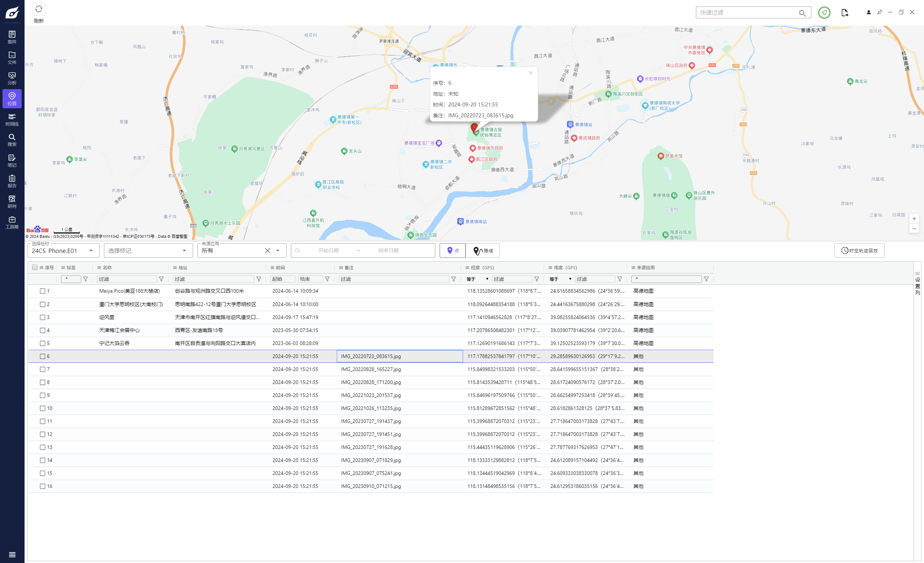Click the filter funnel for 地址 column

pos(259,279)
